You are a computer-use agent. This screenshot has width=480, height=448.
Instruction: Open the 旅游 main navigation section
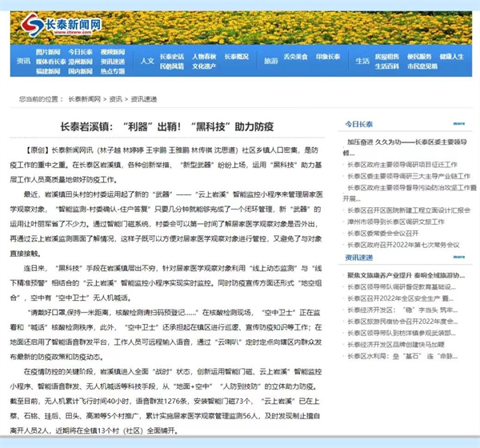tap(271, 61)
